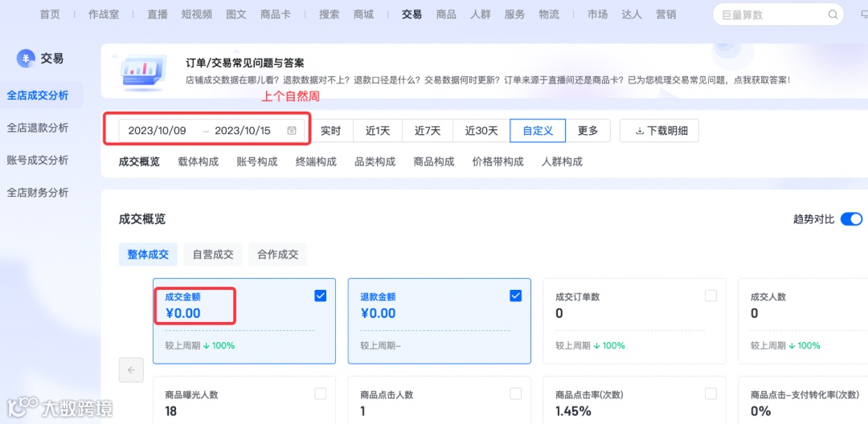
Task: Select the 合作成交 filter tab
Action: tap(278, 255)
